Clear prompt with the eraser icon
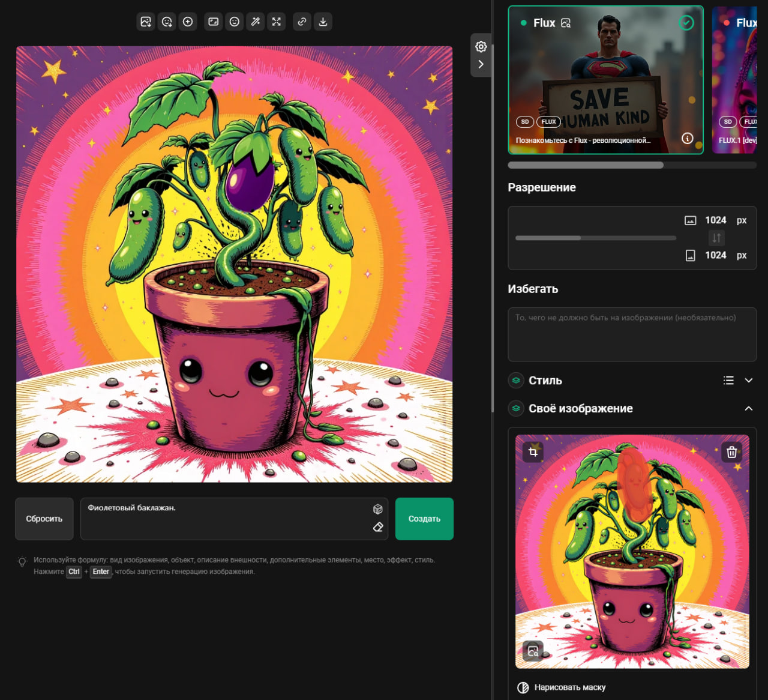Image resolution: width=768 pixels, height=700 pixels. click(x=378, y=527)
